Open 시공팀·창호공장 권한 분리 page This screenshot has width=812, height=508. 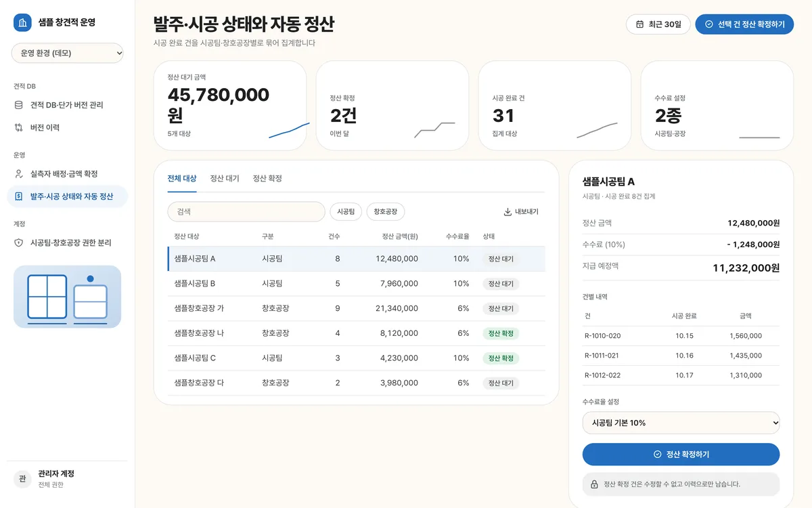tap(68, 242)
